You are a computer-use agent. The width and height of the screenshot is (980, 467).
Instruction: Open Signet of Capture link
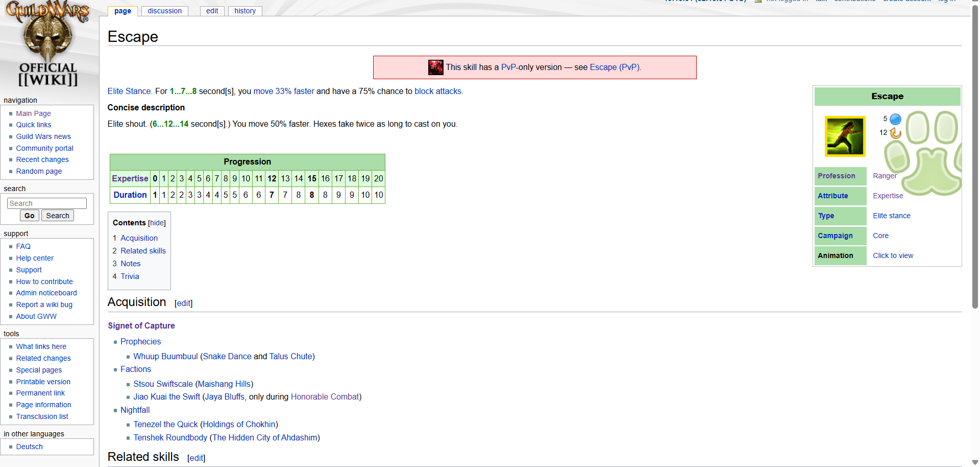tap(141, 325)
